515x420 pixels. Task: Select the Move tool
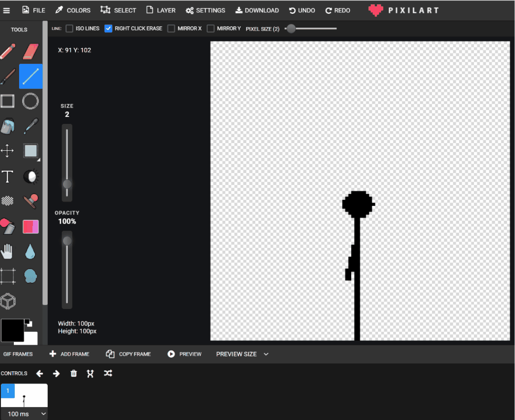7,151
